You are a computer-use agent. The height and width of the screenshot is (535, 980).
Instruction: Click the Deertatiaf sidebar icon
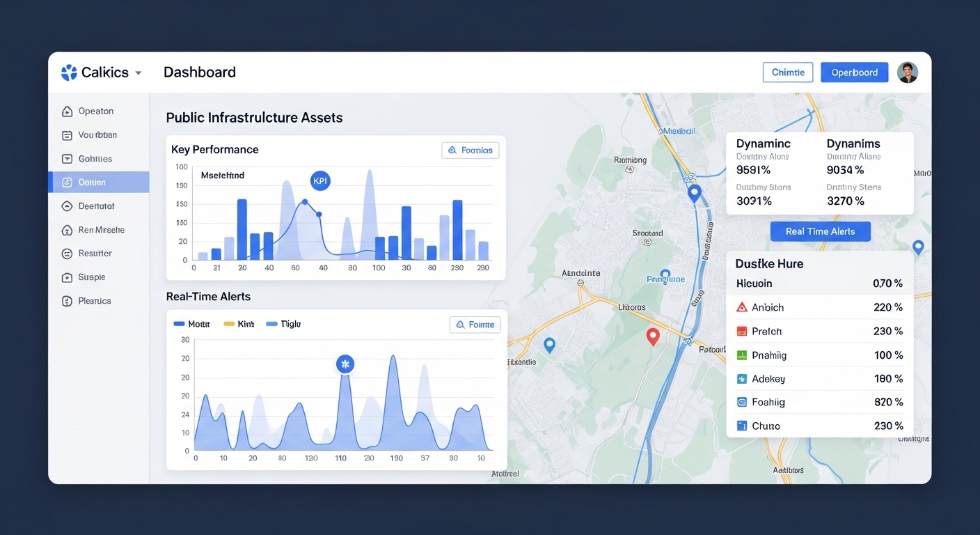[x=68, y=206]
